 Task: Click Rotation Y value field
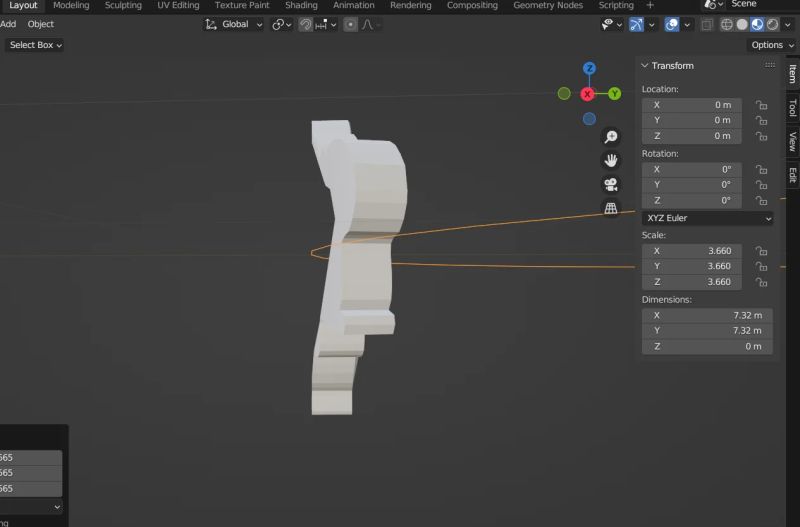pos(692,185)
